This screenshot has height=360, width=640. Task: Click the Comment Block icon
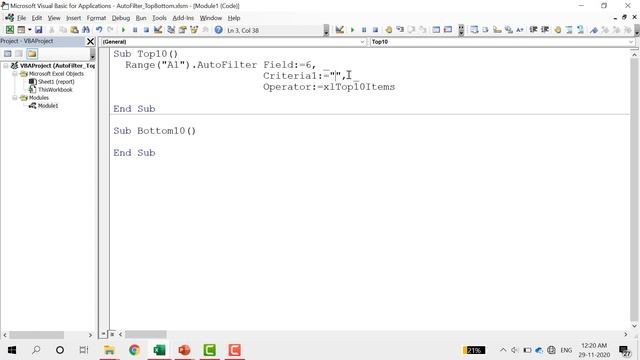click(569, 30)
